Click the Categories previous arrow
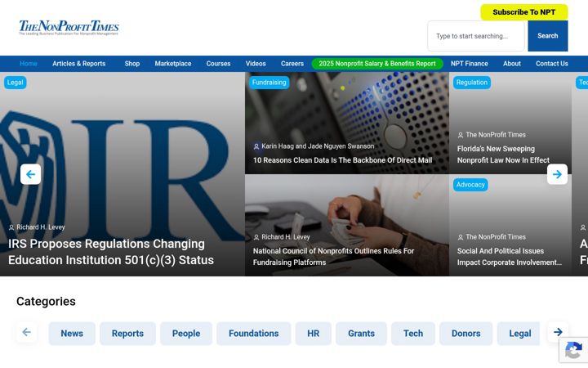 27,332
